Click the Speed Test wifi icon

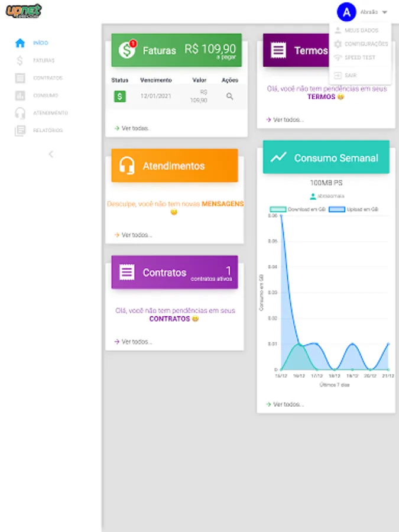point(338,58)
